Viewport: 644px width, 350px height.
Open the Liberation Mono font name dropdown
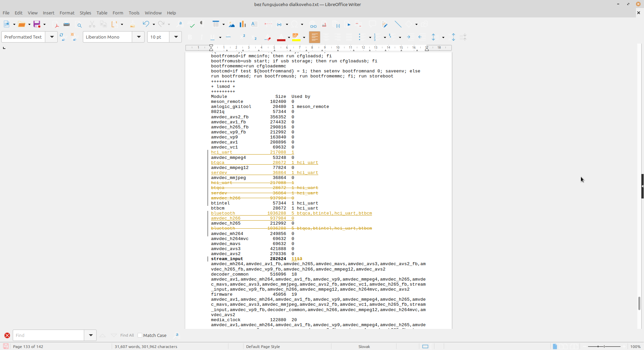point(138,37)
